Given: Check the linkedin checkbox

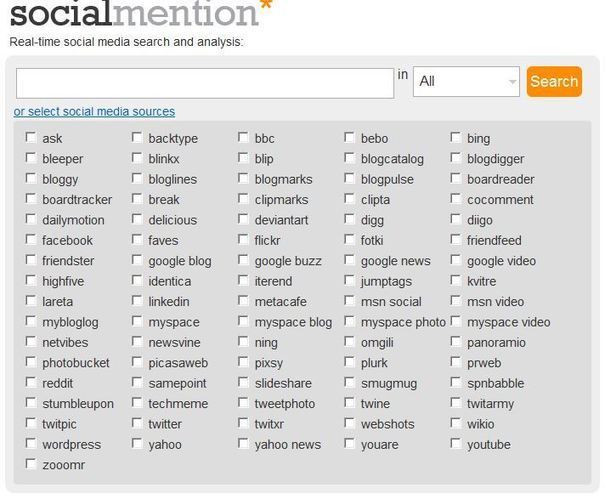Looking at the screenshot, I should 137,301.
